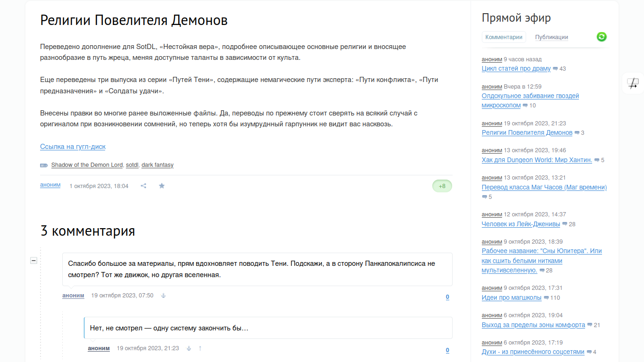Open the sotdl tag
The image size is (644, 362).
click(x=132, y=165)
